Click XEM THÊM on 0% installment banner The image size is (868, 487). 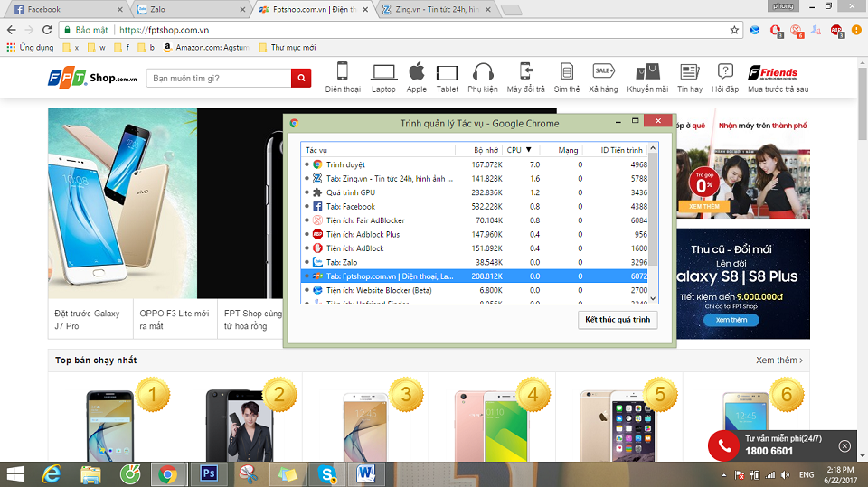703,206
